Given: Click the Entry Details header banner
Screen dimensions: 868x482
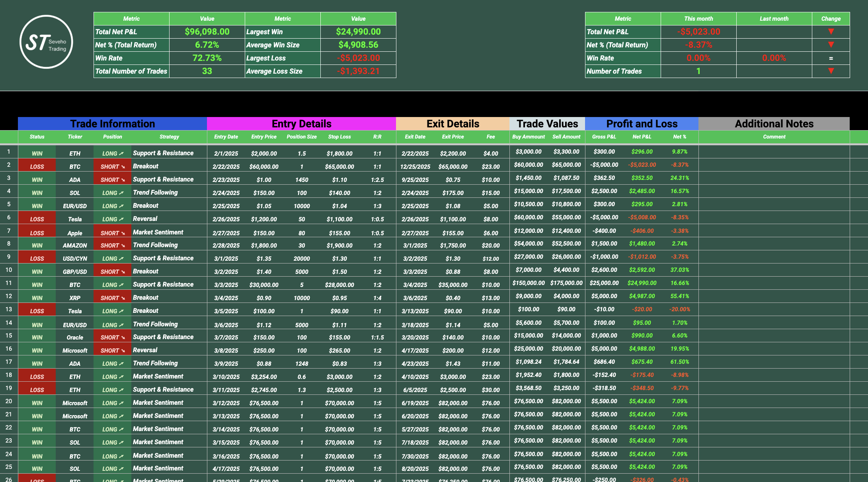Looking at the screenshot, I should (x=301, y=123).
